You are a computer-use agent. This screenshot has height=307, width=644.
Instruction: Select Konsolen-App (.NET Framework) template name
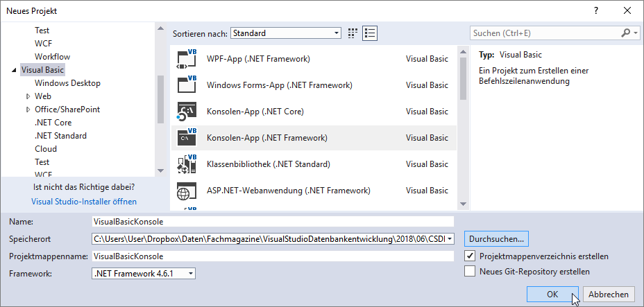point(267,138)
